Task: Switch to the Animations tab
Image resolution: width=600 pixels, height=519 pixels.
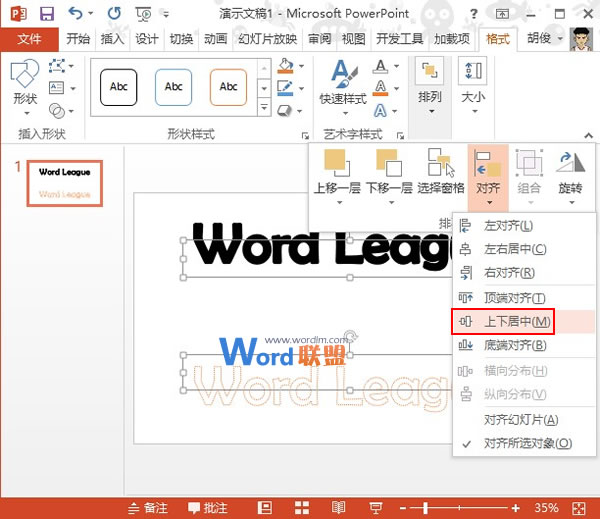Action: click(215, 39)
